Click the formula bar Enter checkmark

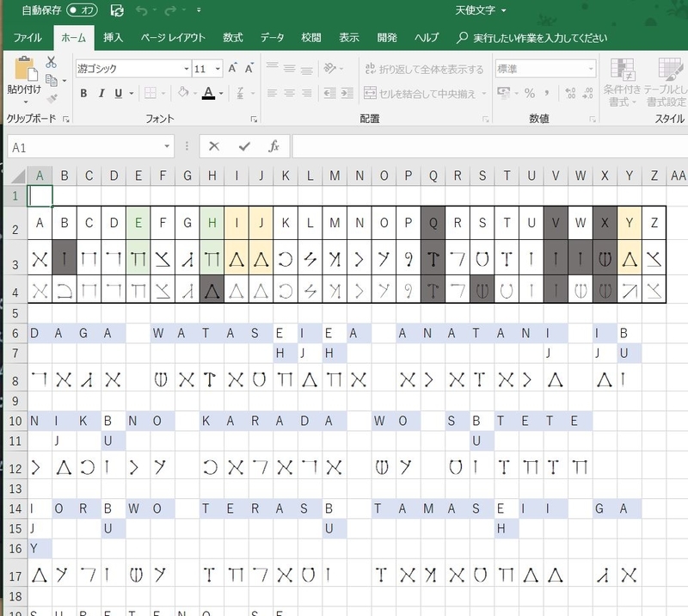point(244,146)
